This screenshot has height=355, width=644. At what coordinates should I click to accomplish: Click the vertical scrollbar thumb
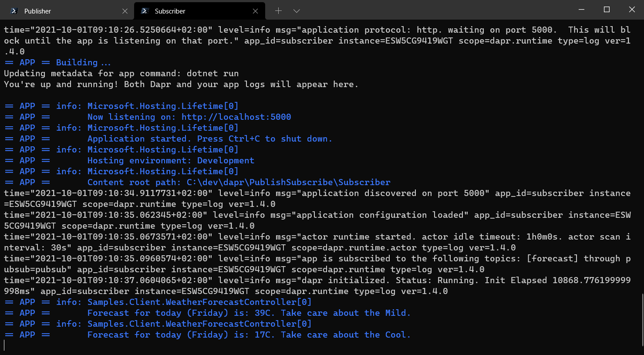pos(642,321)
